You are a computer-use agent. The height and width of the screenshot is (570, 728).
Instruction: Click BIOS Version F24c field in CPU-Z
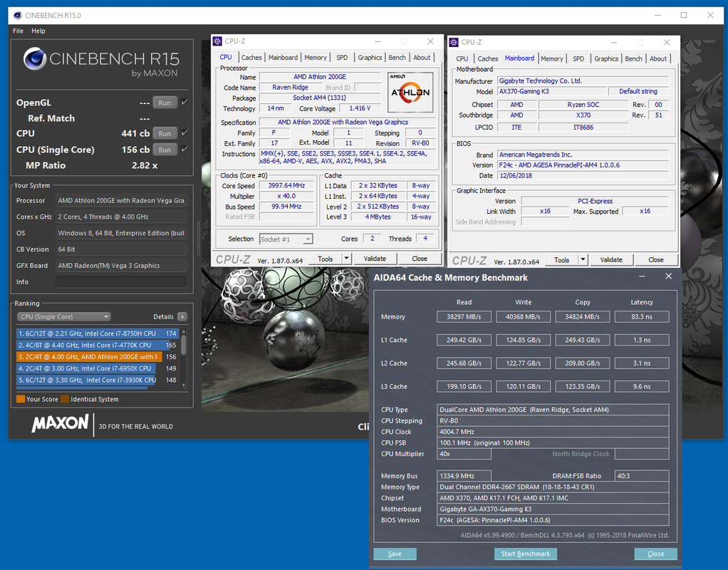[x=583, y=165]
